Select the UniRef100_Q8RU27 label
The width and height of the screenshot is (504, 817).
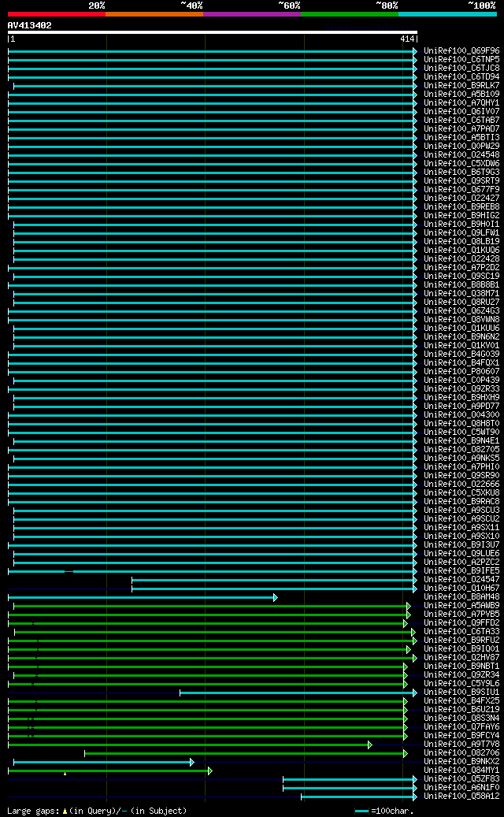tap(461, 303)
